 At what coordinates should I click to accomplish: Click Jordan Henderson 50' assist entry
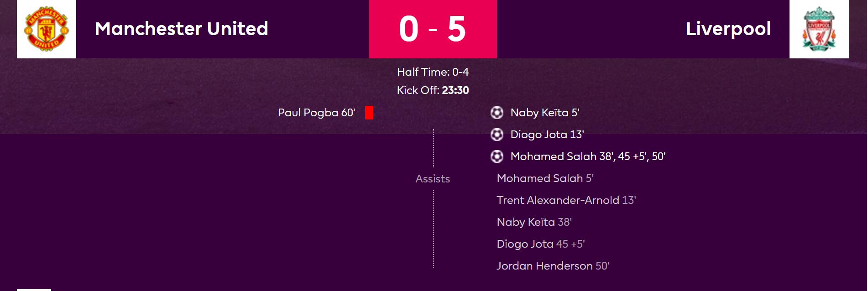point(553,266)
